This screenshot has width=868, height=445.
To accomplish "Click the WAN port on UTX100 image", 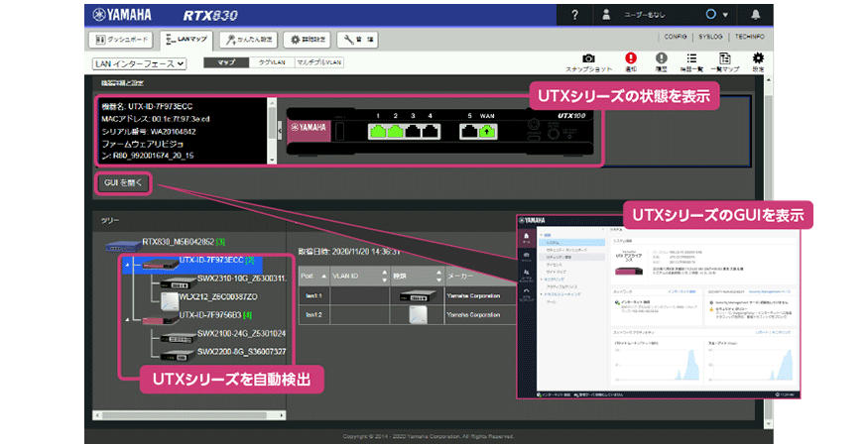I will click(x=487, y=131).
